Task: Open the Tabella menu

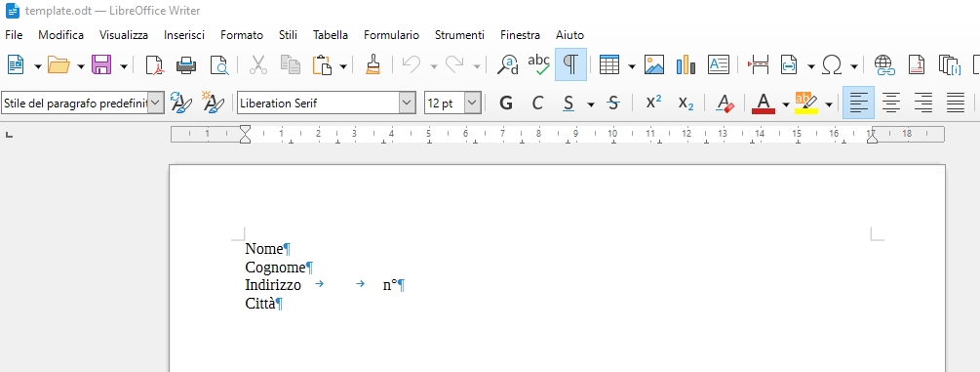Action: (331, 35)
